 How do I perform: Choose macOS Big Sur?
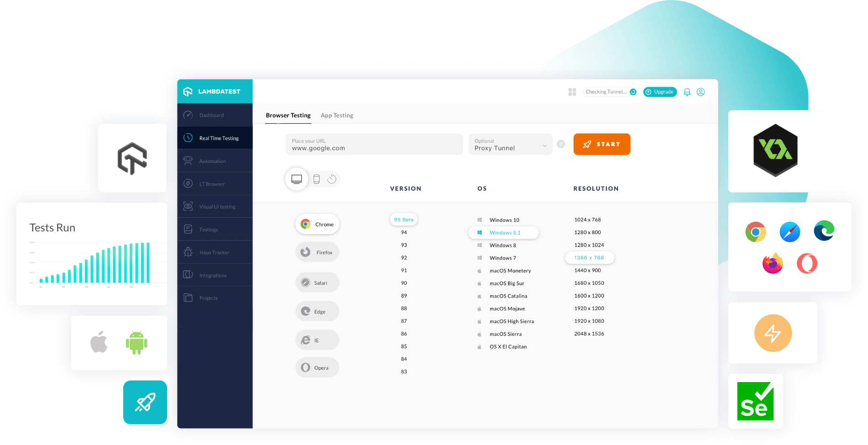click(501, 283)
